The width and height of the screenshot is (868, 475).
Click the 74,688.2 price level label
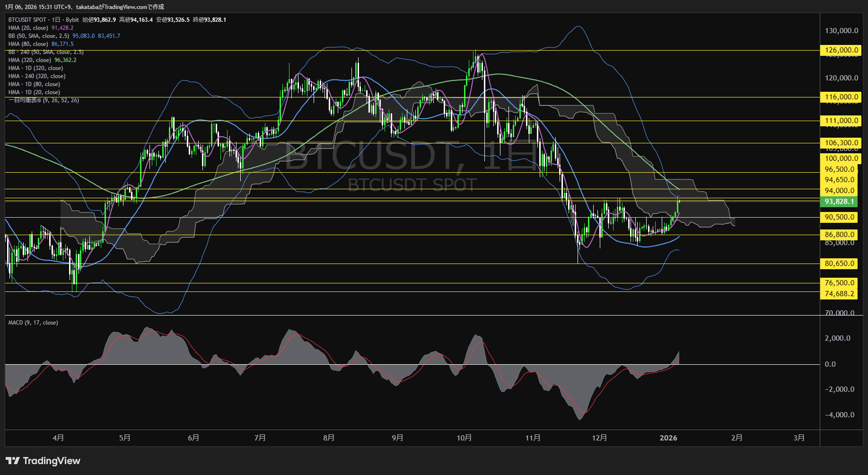pos(839,294)
